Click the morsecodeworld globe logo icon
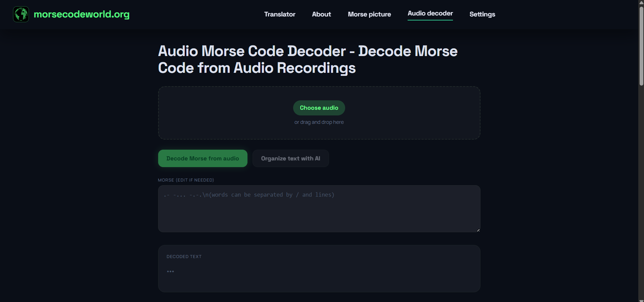The width and height of the screenshot is (644, 302). click(x=21, y=14)
